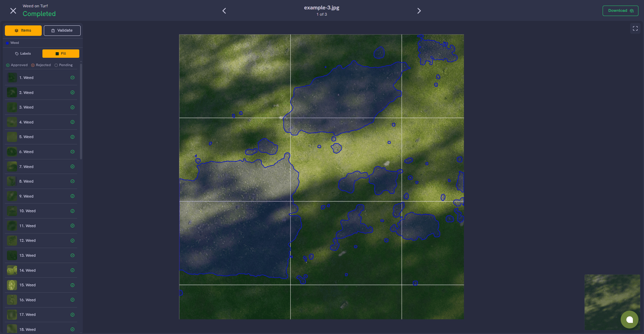The width and height of the screenshot is (644, 334).
Task: Select item 7. Weed
Action: click(41, 167)
